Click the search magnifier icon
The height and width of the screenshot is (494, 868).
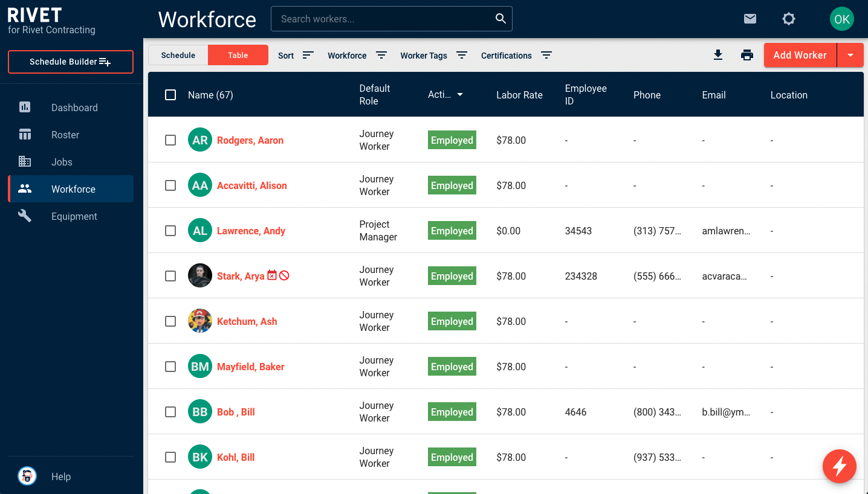pyautogui.click(x=500, y=19)
